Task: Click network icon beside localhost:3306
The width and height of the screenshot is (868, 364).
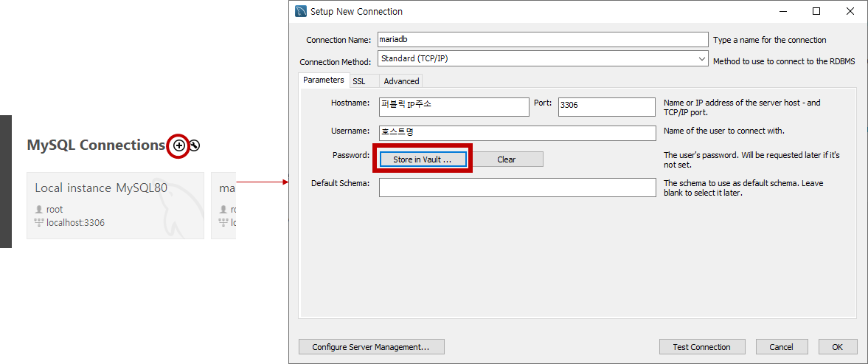Action: point(39,223)
